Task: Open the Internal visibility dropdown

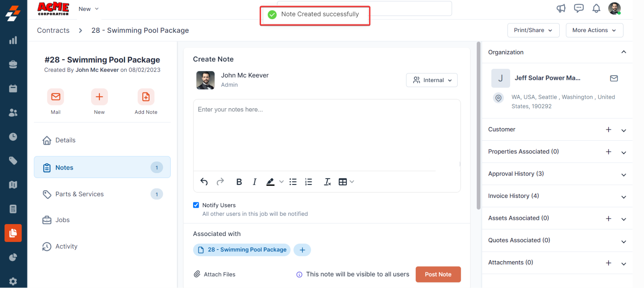Action: [x=432, y=80]
